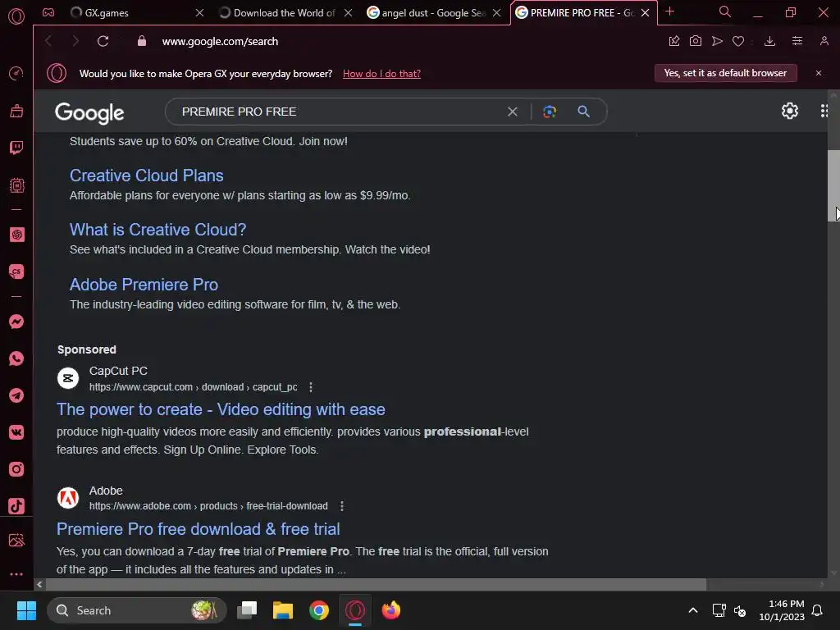This screenshot has width=840, height=630.
Task: Close the angel dust tab
Action: pyautogui.click(x=496, y=13)
